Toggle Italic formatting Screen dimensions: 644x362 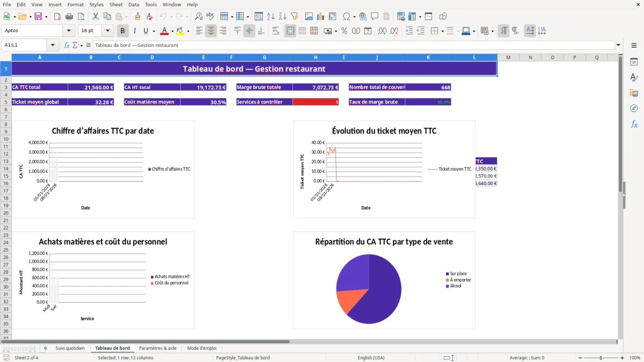(134, 31)
